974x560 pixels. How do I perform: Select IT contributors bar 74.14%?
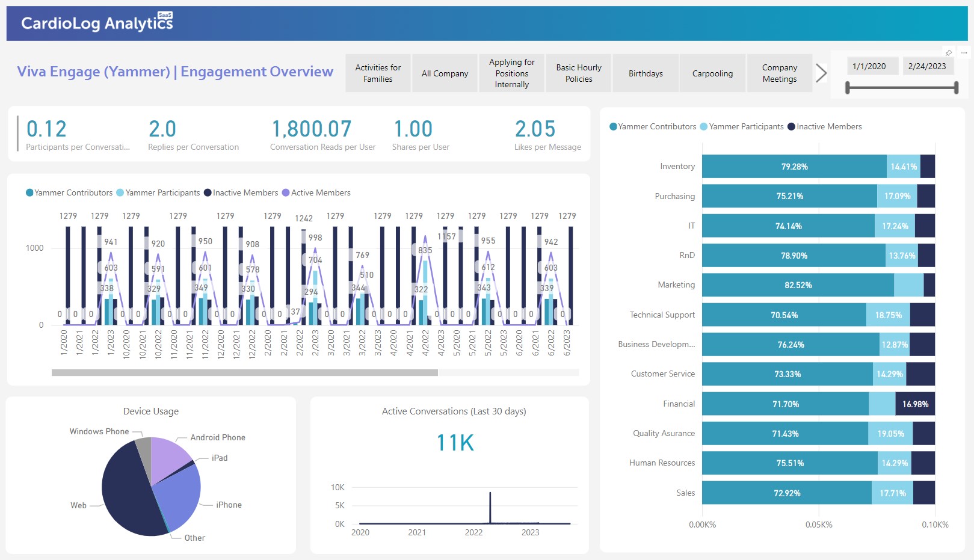coord(788,226)
